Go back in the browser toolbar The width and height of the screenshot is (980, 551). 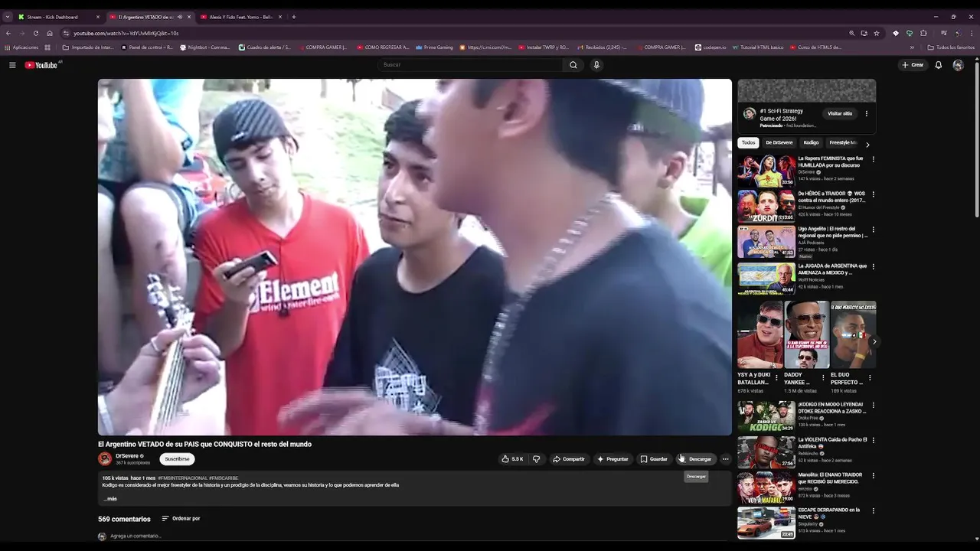pos(8,34)
